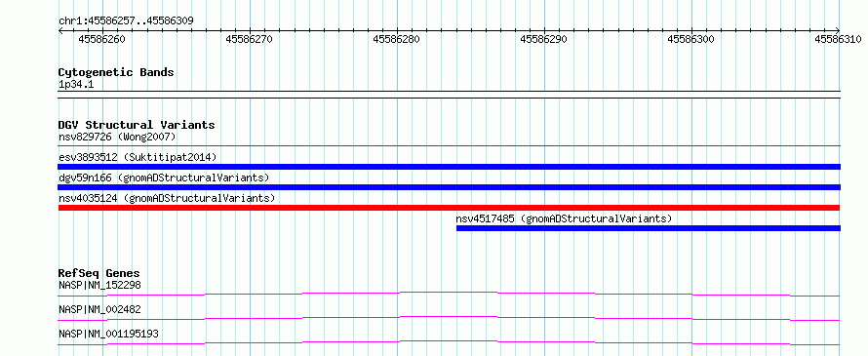Screen dimensions: 868x356
Task: Open variant nsv4035124 label
Action: (167, 198)
